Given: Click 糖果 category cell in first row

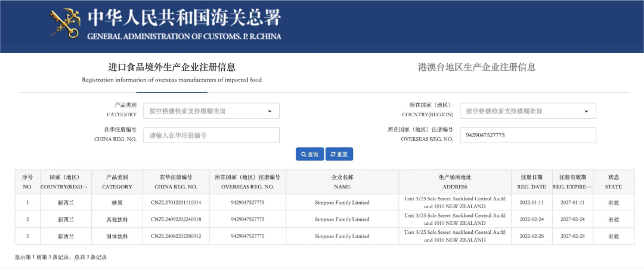Looking at the screenshot, I should point(117,203).
